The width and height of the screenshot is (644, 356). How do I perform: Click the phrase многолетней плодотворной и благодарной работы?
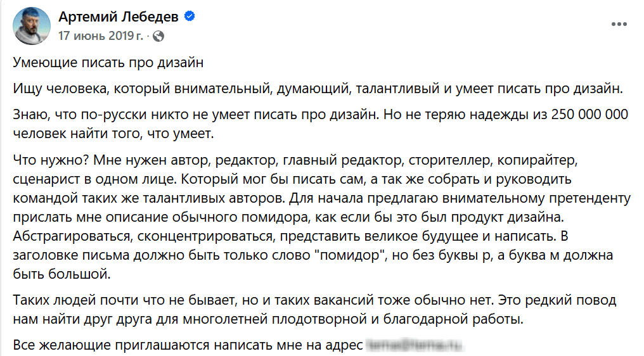[x=353, y=319]
